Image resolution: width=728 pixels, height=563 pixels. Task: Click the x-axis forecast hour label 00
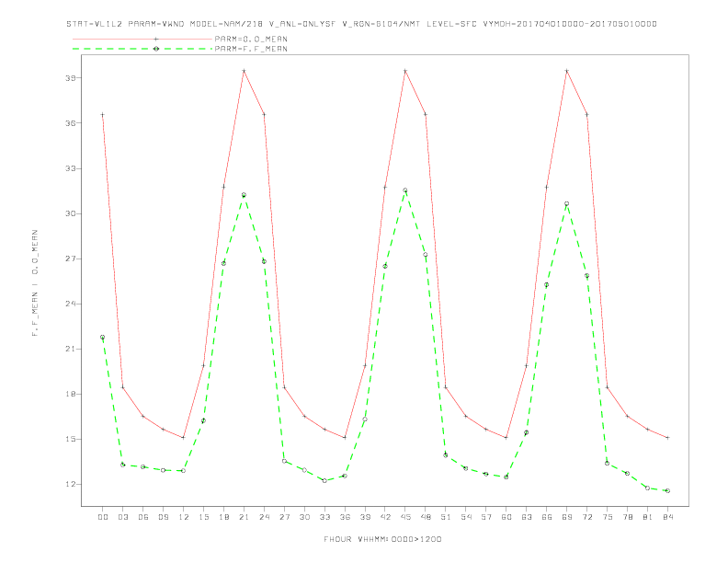[103, 517]
